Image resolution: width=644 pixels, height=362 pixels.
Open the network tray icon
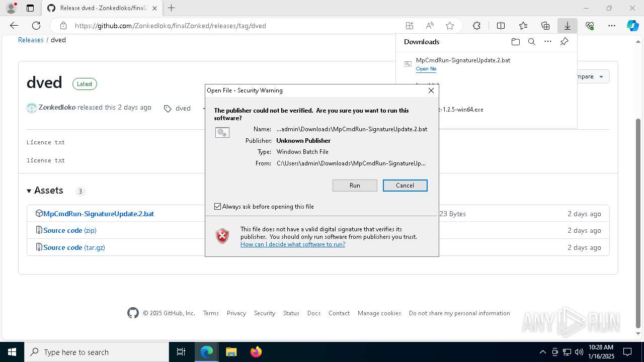[x=567, y=352]
